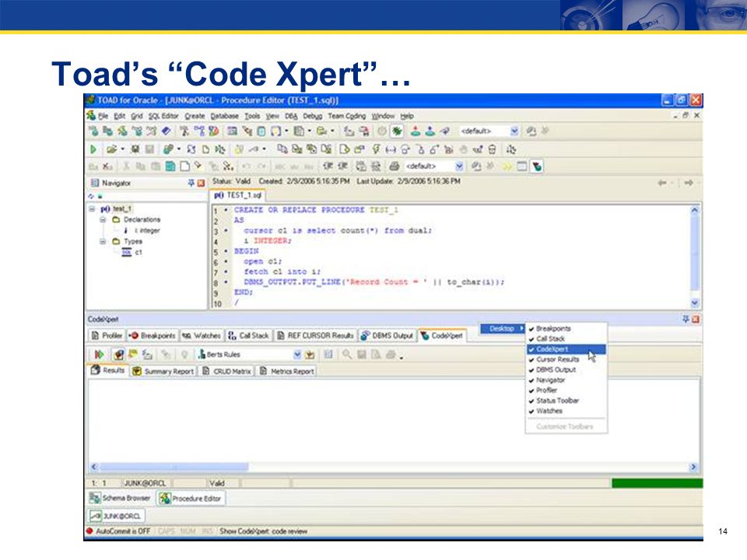Screen dimensions: 747x560
Task: Click the rule set edit icon after Berts Rules
Action: [310, 355]
